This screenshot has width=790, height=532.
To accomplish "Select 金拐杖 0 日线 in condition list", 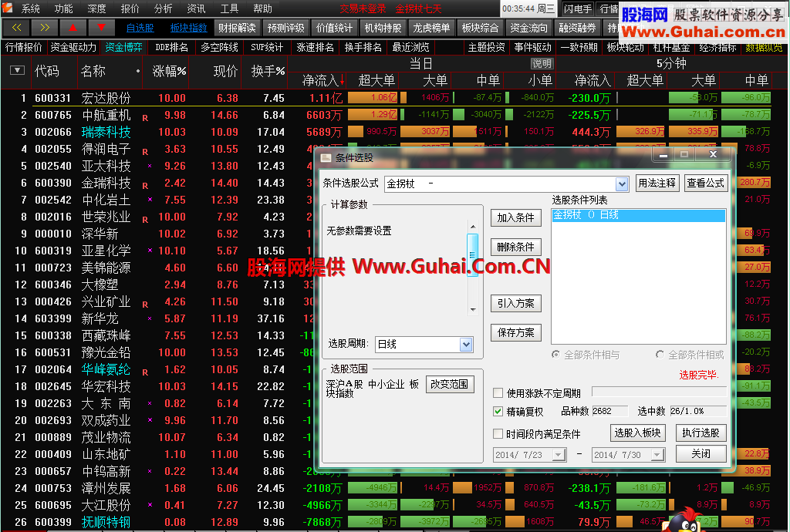I will (x=638, y=215).
